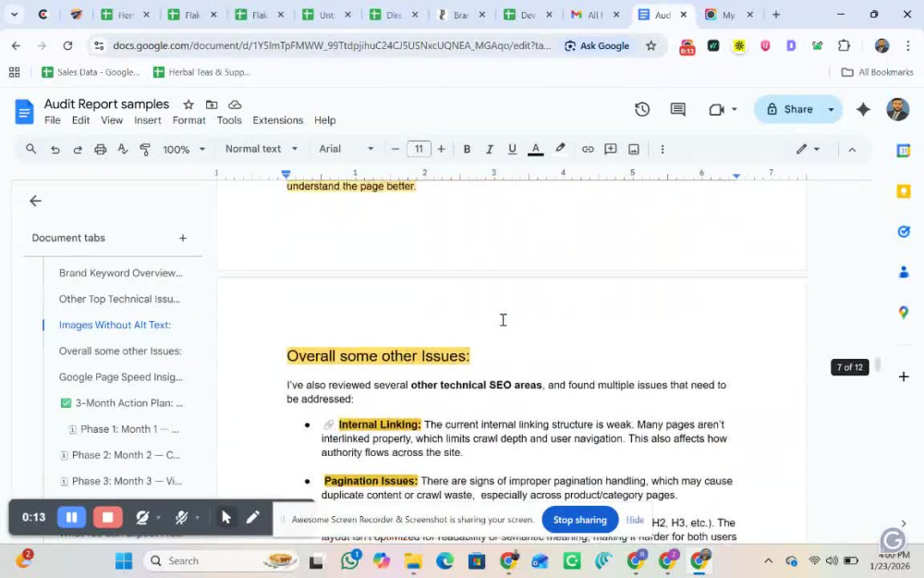The height and width of the screenshot is (578, 924).
Task: Activate paint format tool
Action: (x=145, y=149)
